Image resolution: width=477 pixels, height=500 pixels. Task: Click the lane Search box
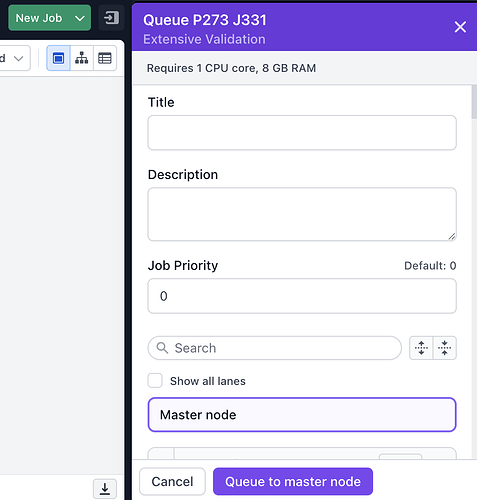coord(275,348)
